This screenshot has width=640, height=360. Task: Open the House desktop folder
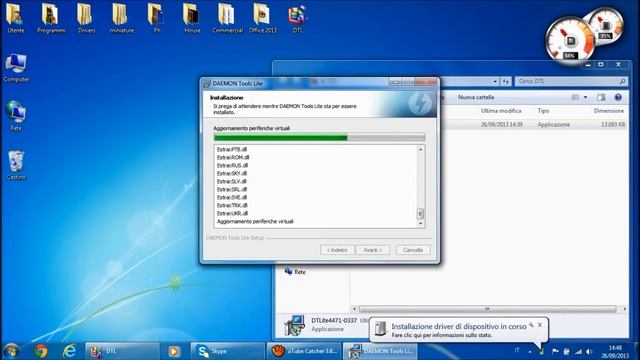point(192,18)
